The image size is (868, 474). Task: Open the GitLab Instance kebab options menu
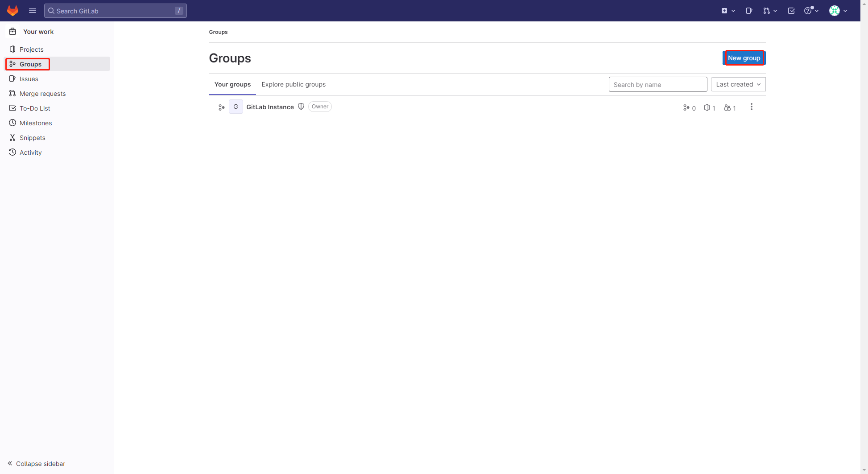pos(752,107)
